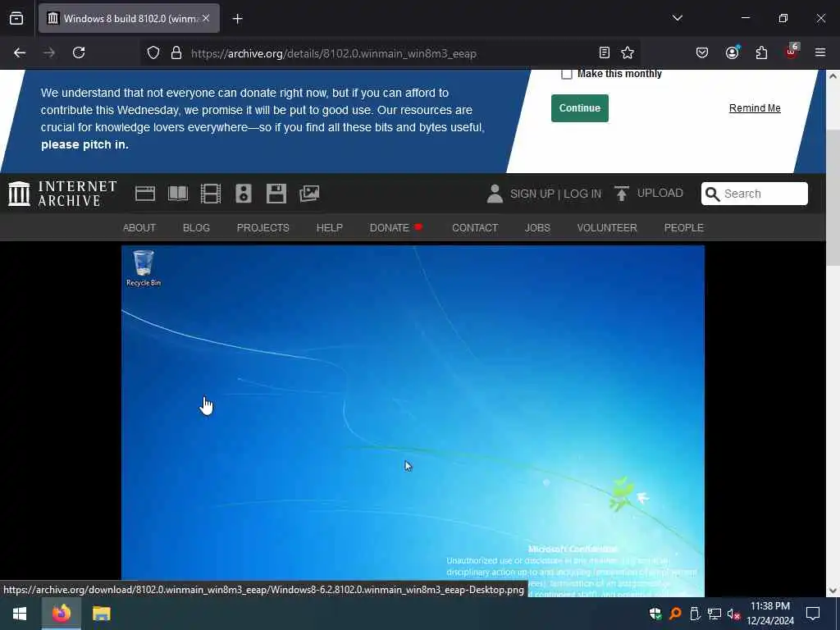Open the extensions puzzle icon

[761, 52]
